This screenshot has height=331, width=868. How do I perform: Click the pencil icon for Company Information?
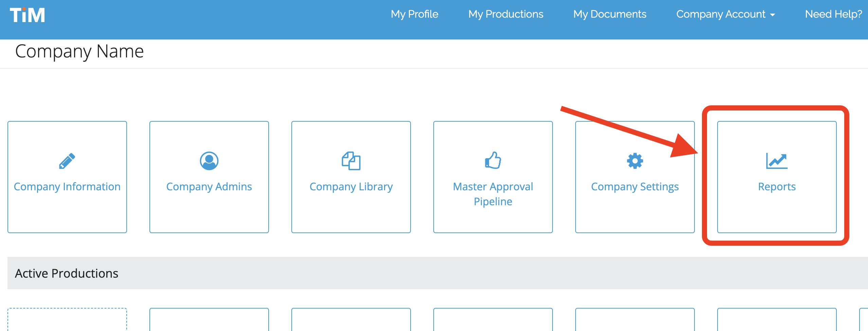[x=67, y=161]
